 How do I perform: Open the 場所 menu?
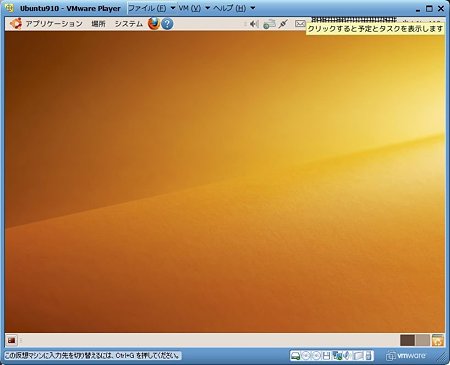point(98,24)
